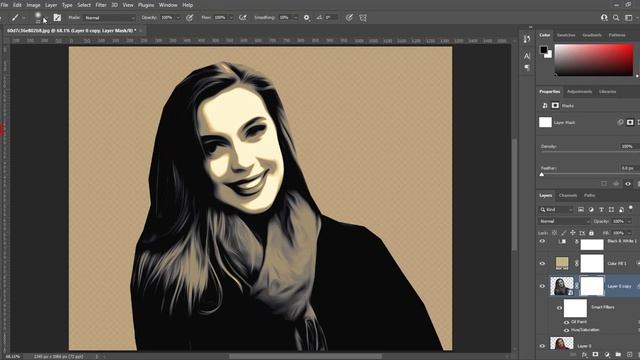Click the Feather slider handle
The image size is (640, 360).
(542, 174)
